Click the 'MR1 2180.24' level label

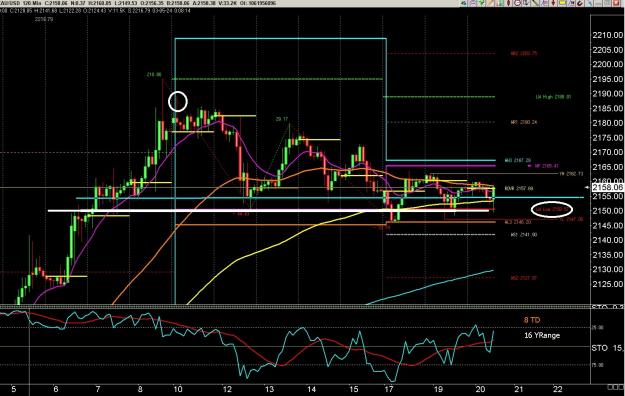point(524,122)
